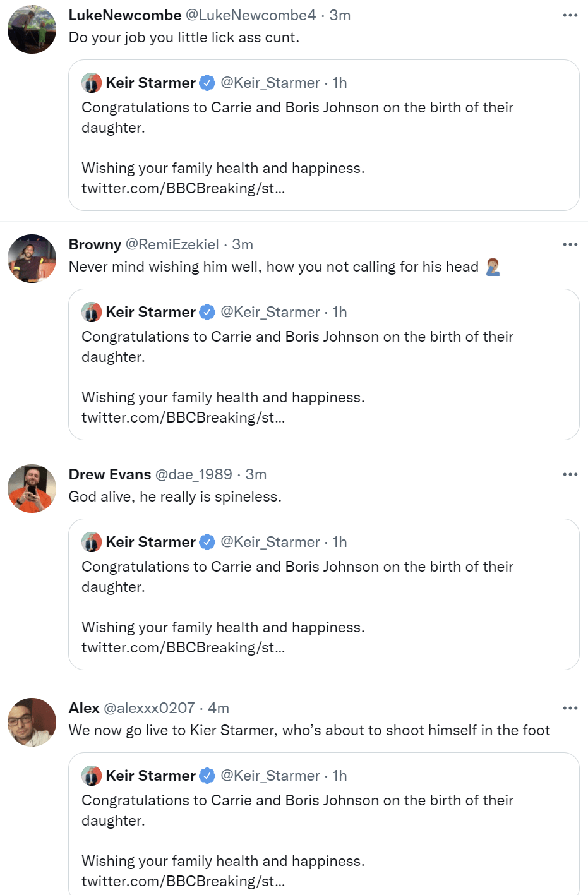Screen dimensions: 588x895
Task: Click Browny's profile avatar
Action: click(32, 259)
